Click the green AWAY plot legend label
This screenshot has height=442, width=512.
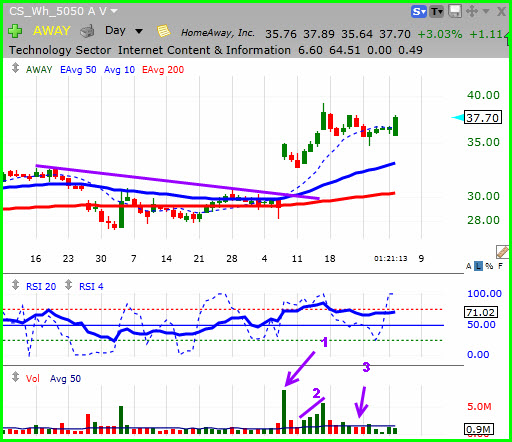pyautogui.click(x=39, y=70)
